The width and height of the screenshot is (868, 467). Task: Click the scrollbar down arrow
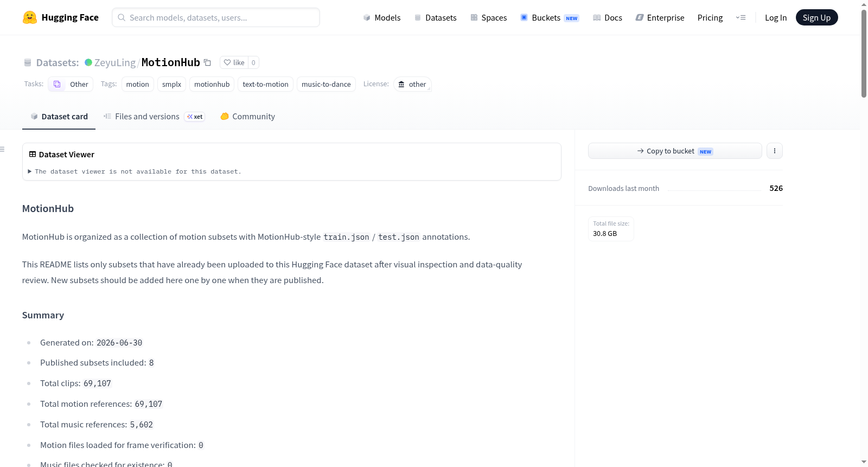[864, 462]
